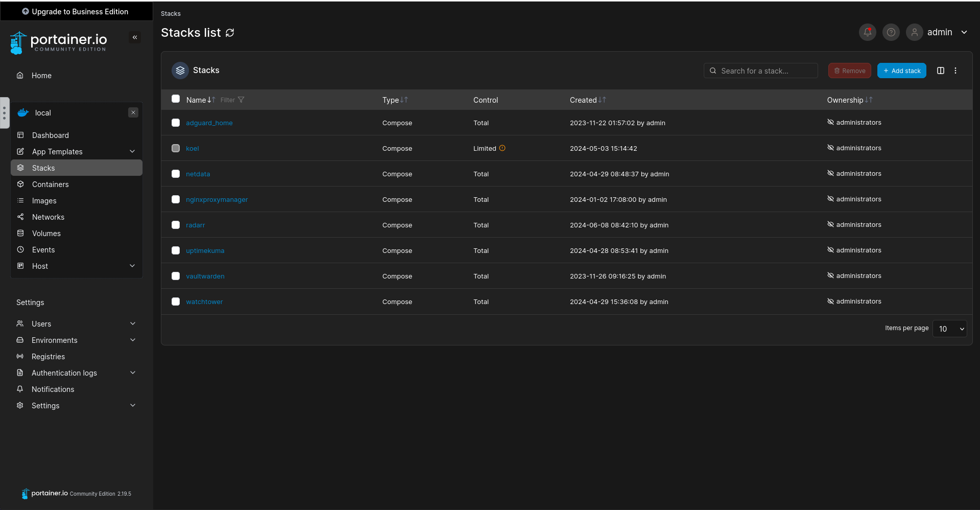Image resolution: width=980 pixels, height=510 pixels.
Task: Sort by Created column arrows
Action: pyautogui.click(x=602, y=100)
